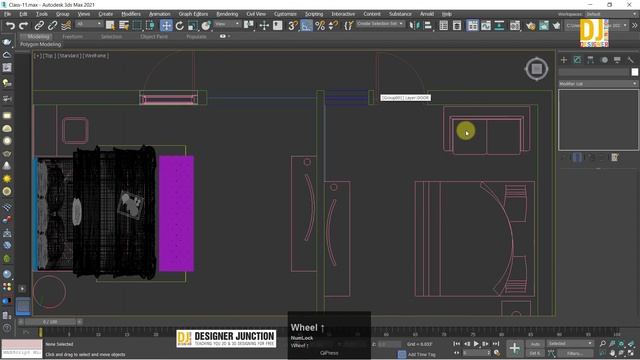Viewport: 640px width, 360px height.
Task: Open the Schematic View
Action: coord(499,26)
